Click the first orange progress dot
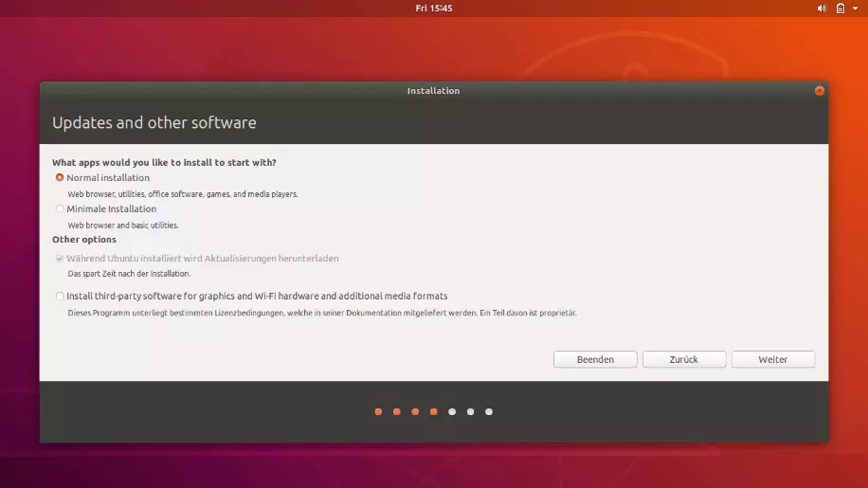Viewport: 868px width, 488px height. (x=379, y=411)
